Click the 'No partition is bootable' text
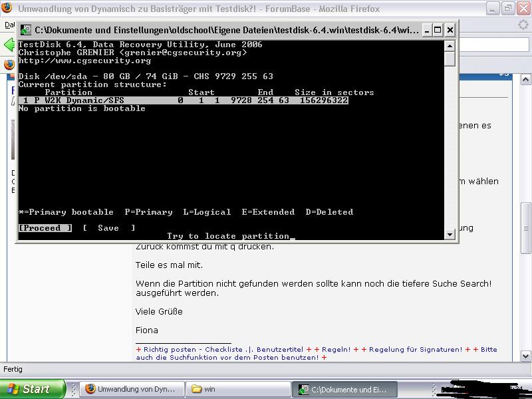Screen dimensions: 532x399 pos(82,108)
